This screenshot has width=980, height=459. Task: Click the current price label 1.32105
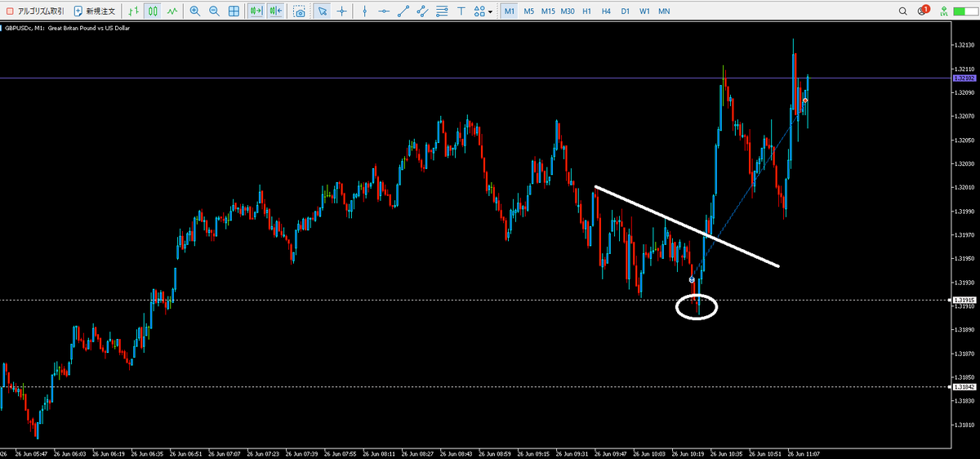tap(963, 78)
